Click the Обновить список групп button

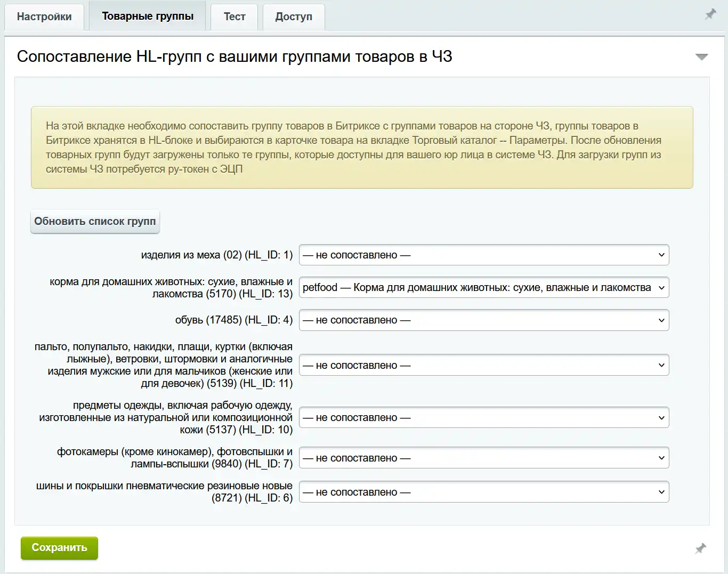(x=95, y=221)
